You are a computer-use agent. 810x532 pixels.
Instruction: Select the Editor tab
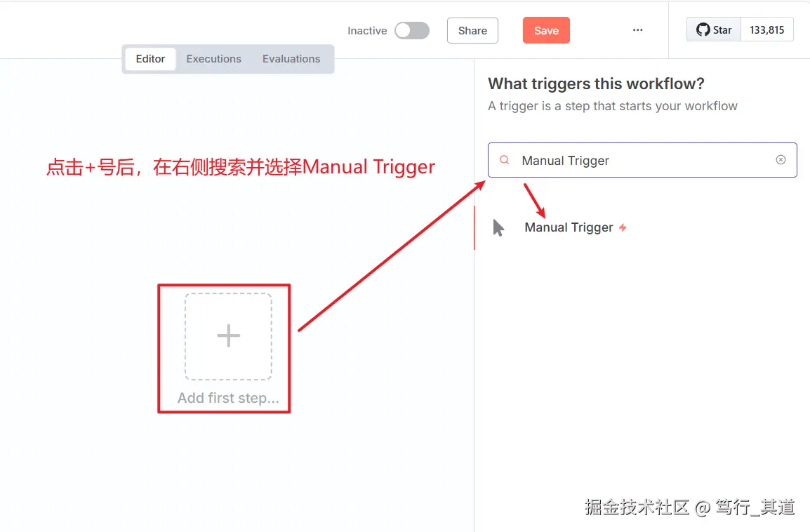(150, 59)
